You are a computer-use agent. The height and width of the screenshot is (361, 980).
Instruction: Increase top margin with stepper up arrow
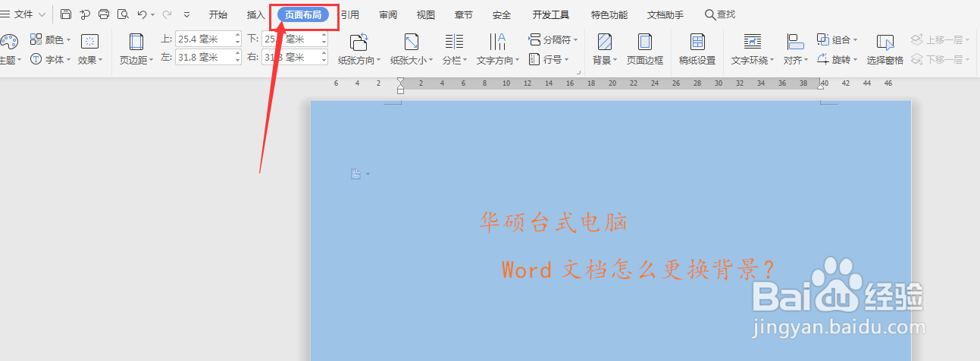tap(238, 36)
